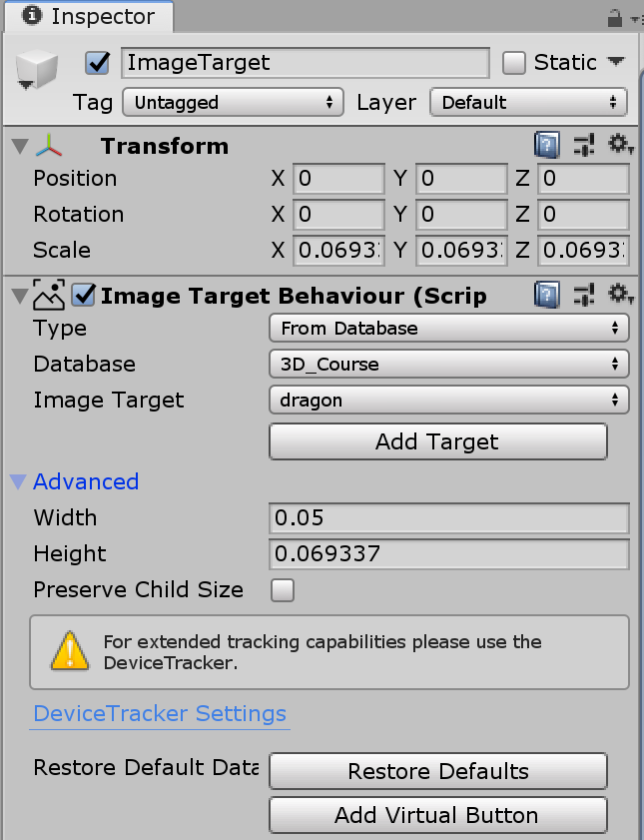
Task: Open the Layer dropdown menu
Action: coord(528,102)
